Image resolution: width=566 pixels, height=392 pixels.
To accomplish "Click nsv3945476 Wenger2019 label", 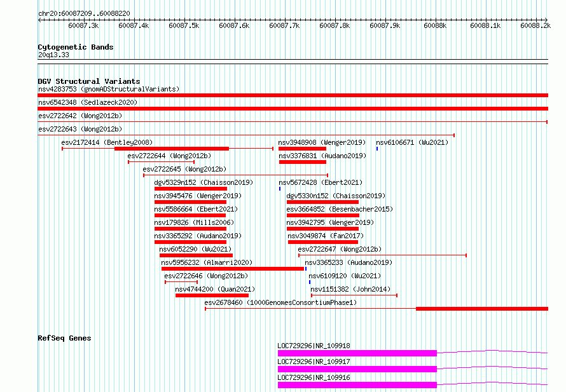I will [198, 196].
